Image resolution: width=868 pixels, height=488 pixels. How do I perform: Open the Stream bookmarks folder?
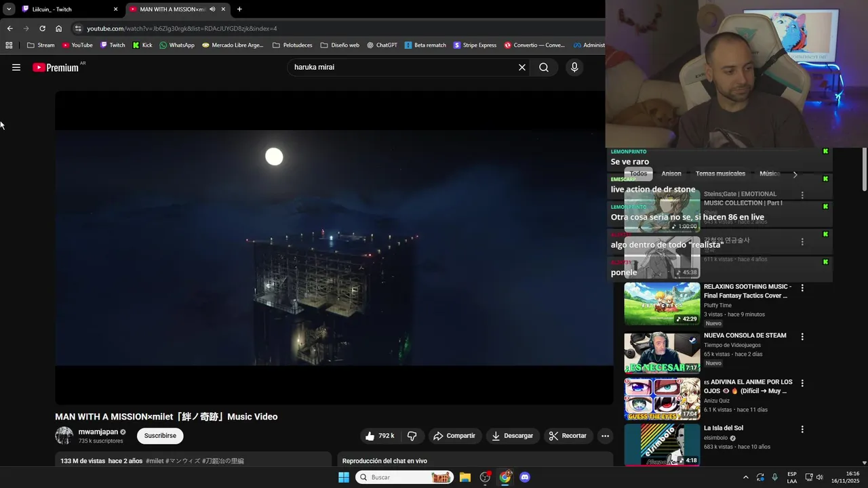pos(41,45)
